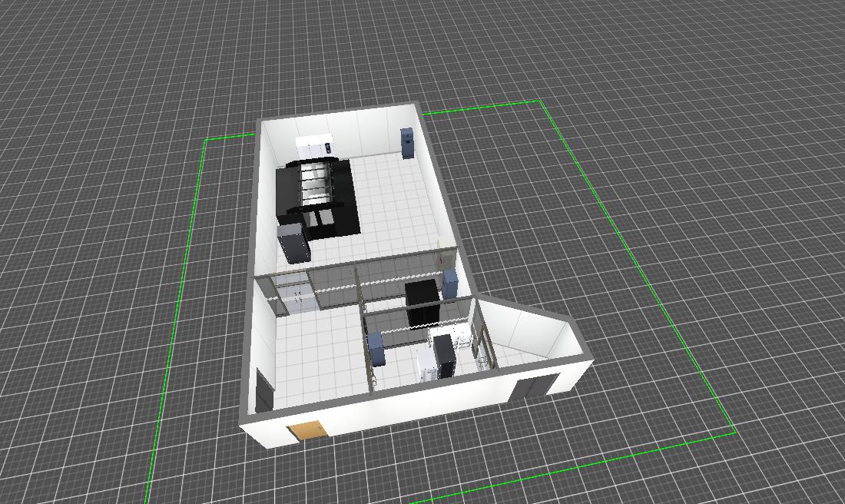The width and height of the screenshot is (845, 504).
Task: Select the orange wooden door on front wall
Action: coord(308,431)
